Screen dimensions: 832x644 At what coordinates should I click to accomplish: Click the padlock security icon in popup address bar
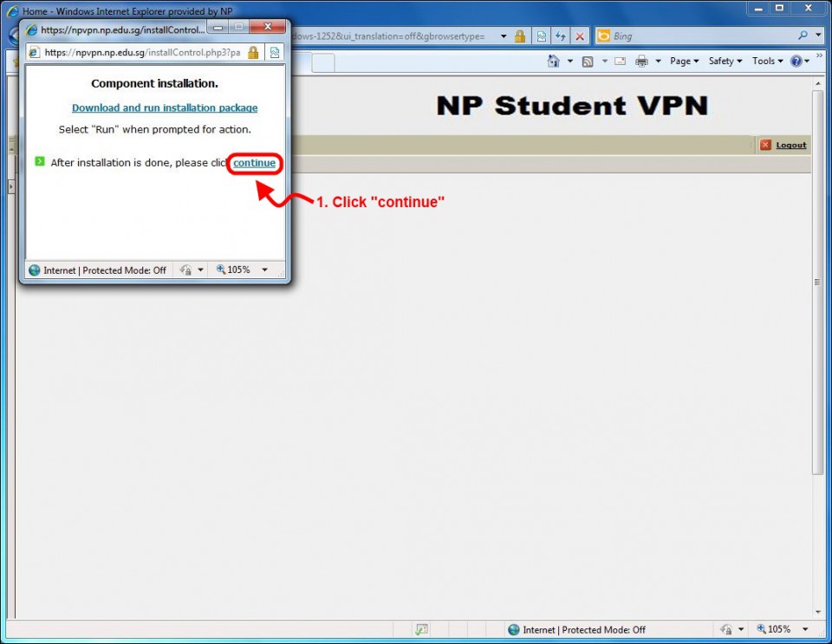[x=253, y=53]
